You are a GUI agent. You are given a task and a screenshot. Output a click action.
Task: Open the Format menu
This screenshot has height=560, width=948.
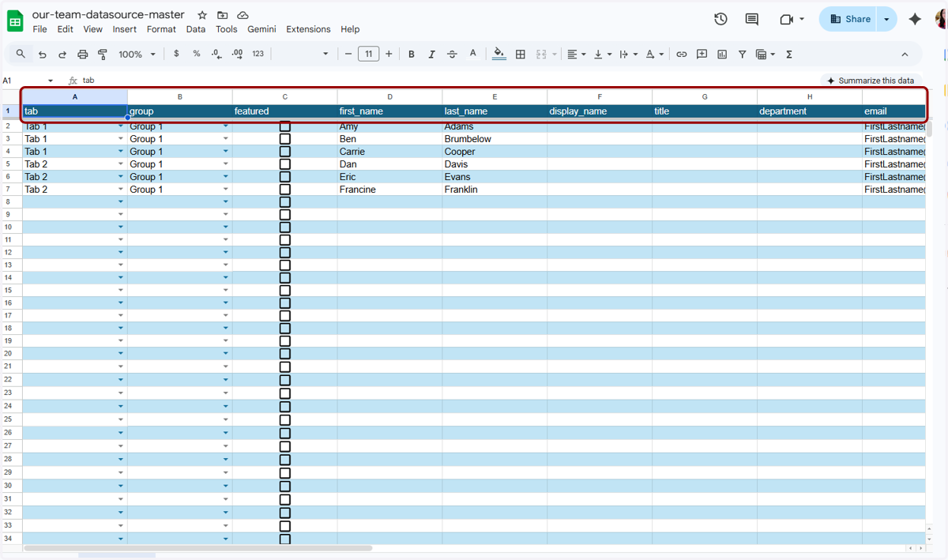161,29
